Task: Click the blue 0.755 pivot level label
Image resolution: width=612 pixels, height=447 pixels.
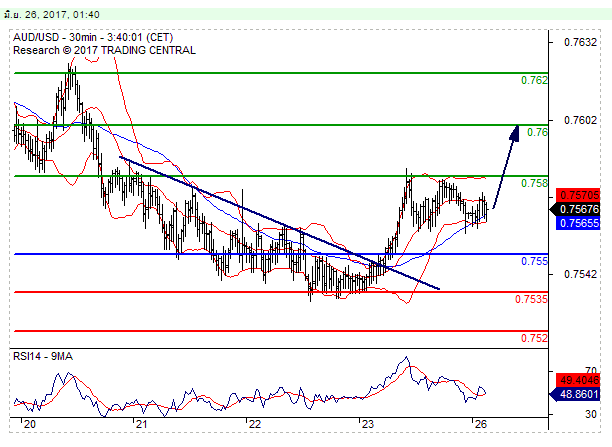Action: tap(534, 261)
